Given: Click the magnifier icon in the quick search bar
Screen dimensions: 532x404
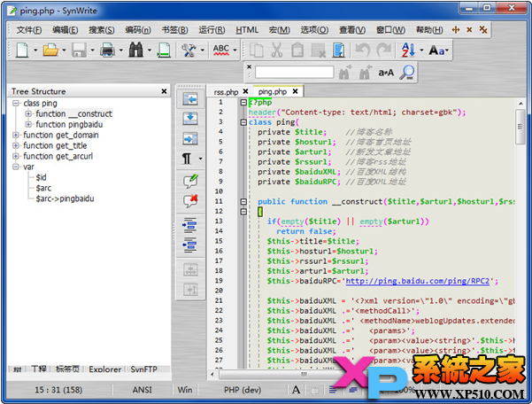Looking at the screenshot, I should (407, 73).
